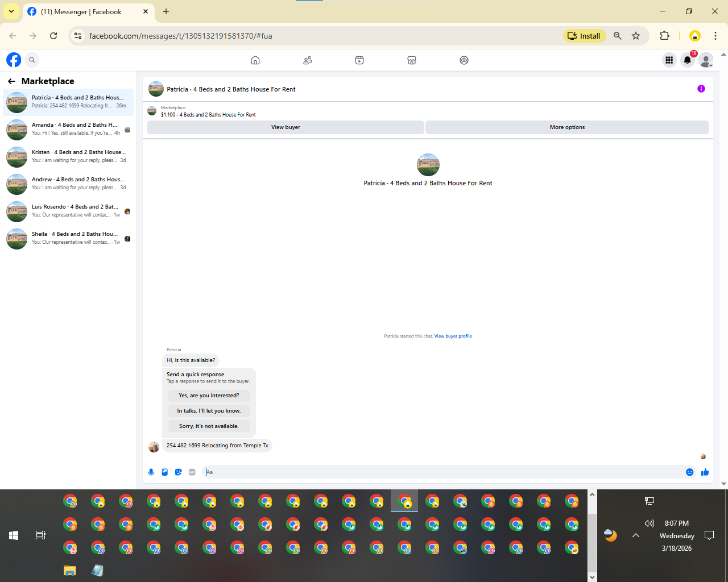The image size is (728, 582).
Task: Open the emoji picker in message box
Action: coord(690,472)
